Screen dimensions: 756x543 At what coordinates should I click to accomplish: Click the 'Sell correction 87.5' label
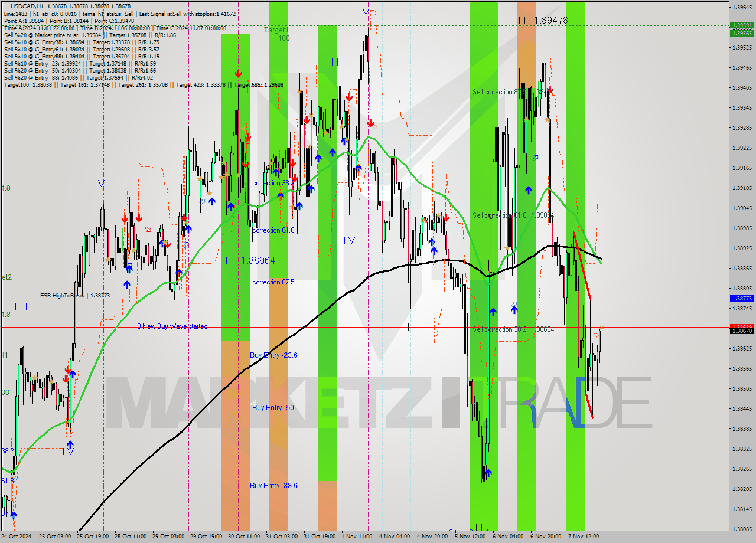click(x=513, y=92)
